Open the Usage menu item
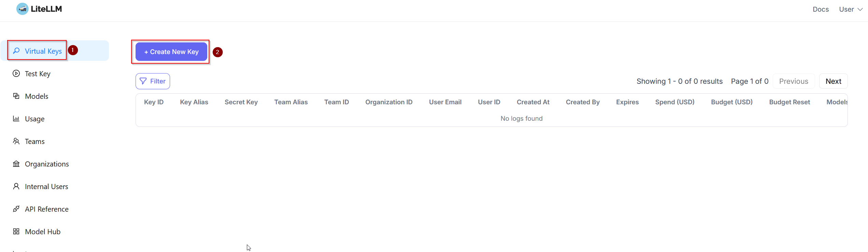 coord(34,119)
